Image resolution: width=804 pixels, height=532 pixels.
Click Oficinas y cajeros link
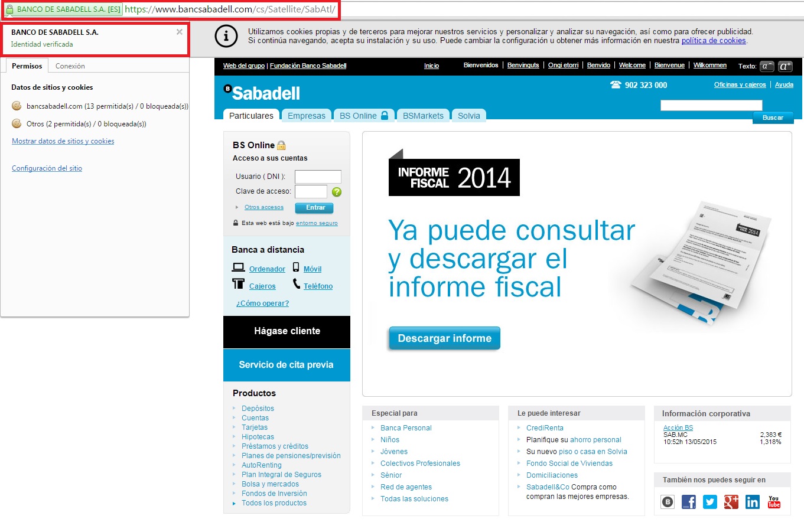pos(740,84)
